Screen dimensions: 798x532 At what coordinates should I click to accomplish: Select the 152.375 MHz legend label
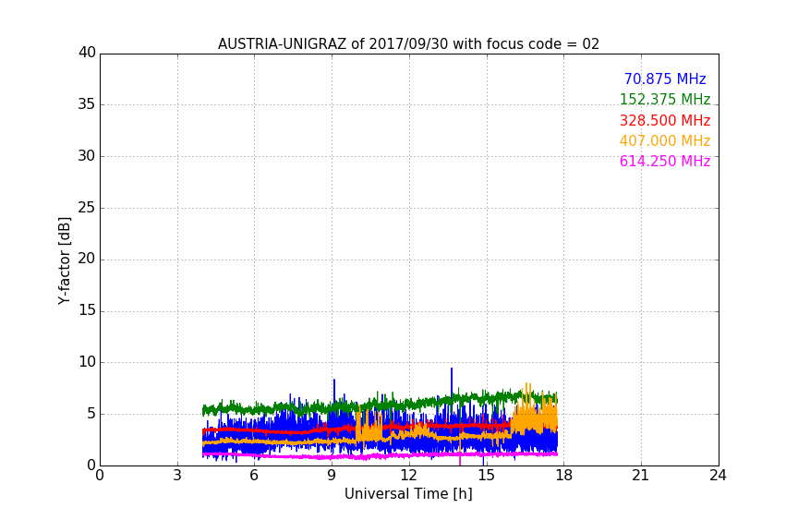665,99
